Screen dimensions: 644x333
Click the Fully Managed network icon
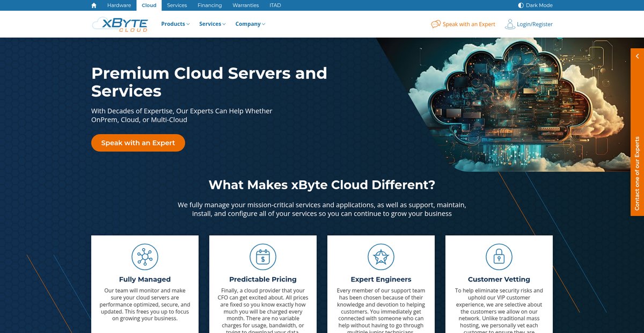point(145,257)
